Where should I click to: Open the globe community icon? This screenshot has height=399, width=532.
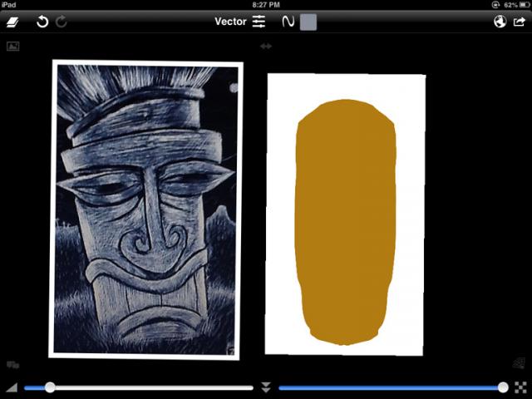500,22
